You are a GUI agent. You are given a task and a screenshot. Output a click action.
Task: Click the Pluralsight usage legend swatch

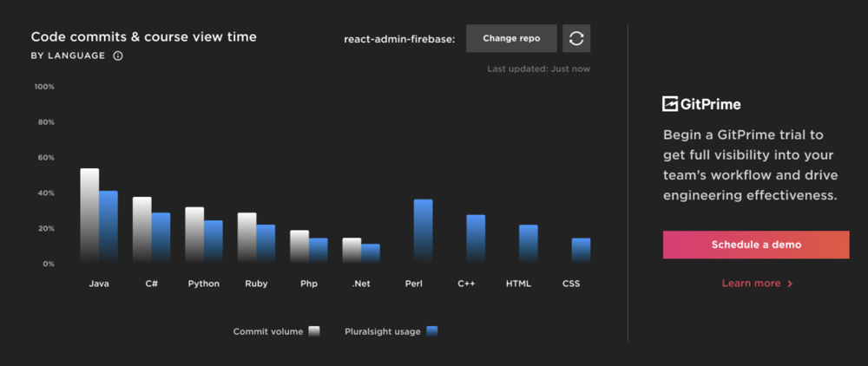[432, 331]
